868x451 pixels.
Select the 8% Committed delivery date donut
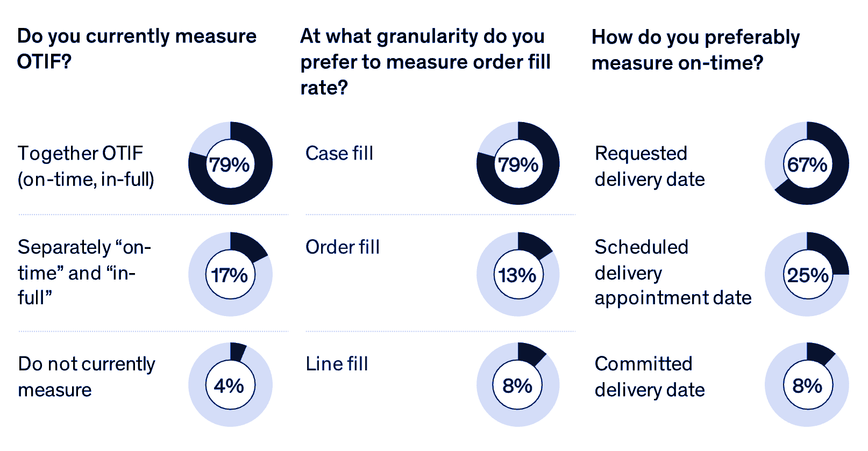point(807,385)
